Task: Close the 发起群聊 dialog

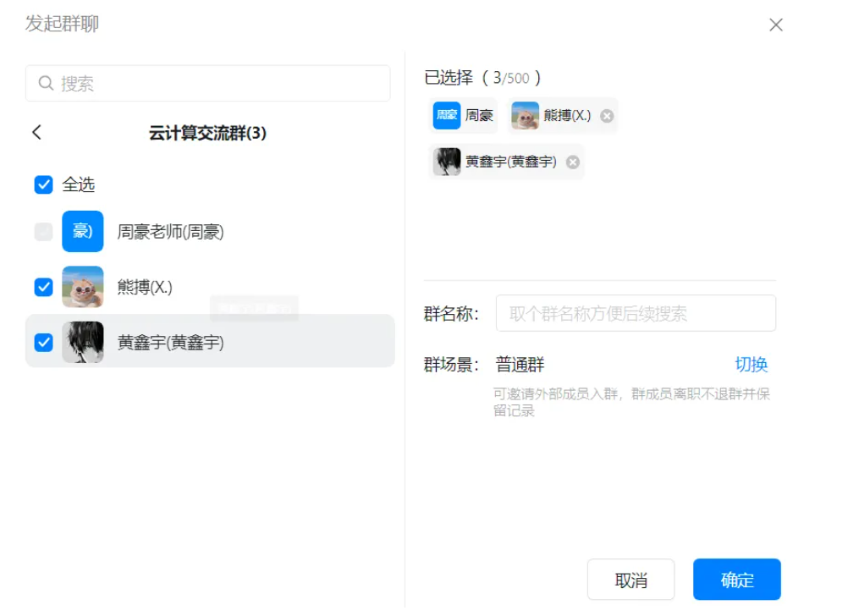Action: pyautogui.click(x=775, y=25)
